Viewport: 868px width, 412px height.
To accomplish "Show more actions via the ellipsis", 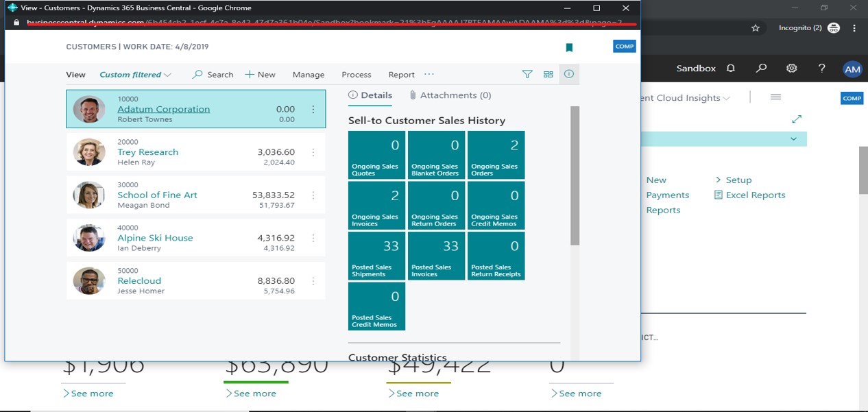I will pyautogui.click(x=429, y=74).
